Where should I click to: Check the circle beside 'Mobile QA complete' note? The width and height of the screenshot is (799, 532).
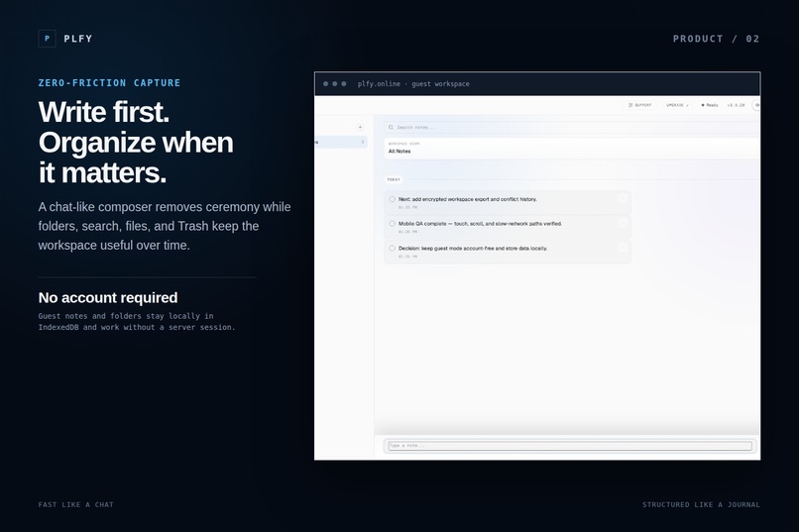pyautogui.click(x=392, y=224)
